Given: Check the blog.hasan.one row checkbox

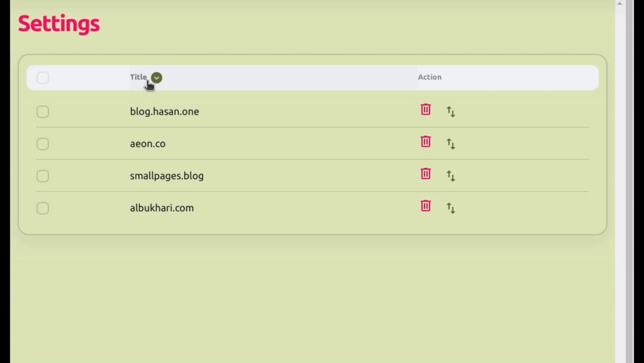Looking at the screenshot, I should click(43, 112).
